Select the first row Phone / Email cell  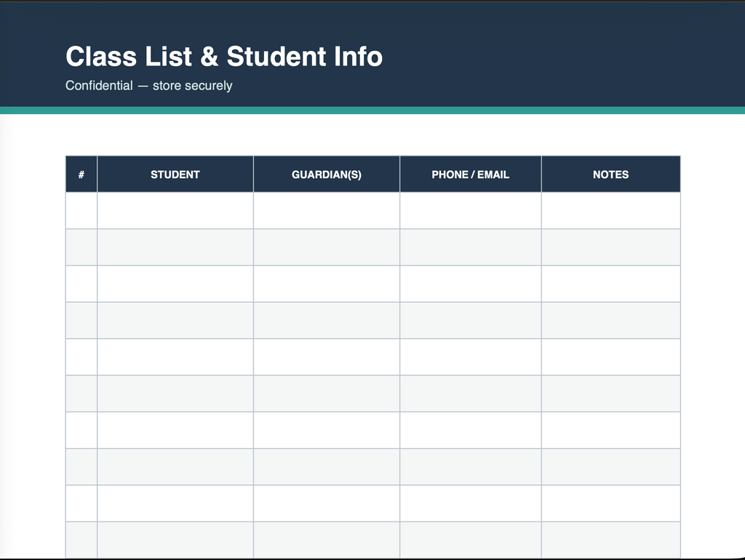tap(471, 210)
